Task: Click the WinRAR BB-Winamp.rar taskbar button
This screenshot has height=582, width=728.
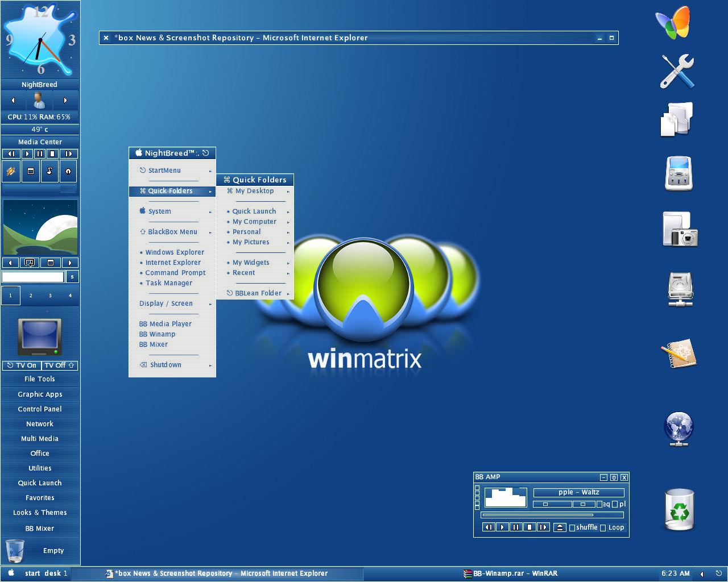Action: (x=511, y=573)
